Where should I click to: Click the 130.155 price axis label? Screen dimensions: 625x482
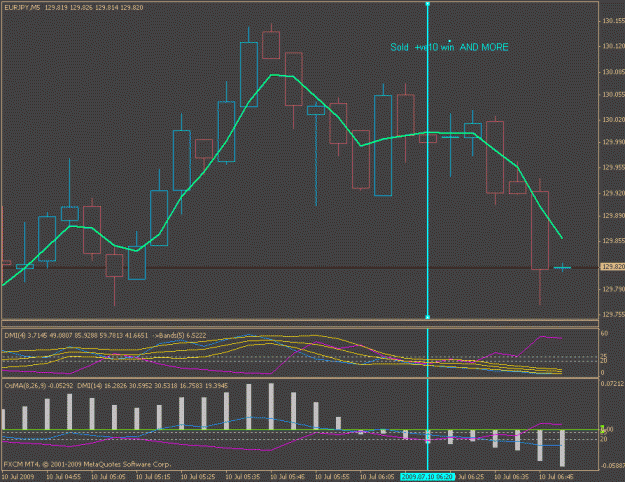[614, 21]
